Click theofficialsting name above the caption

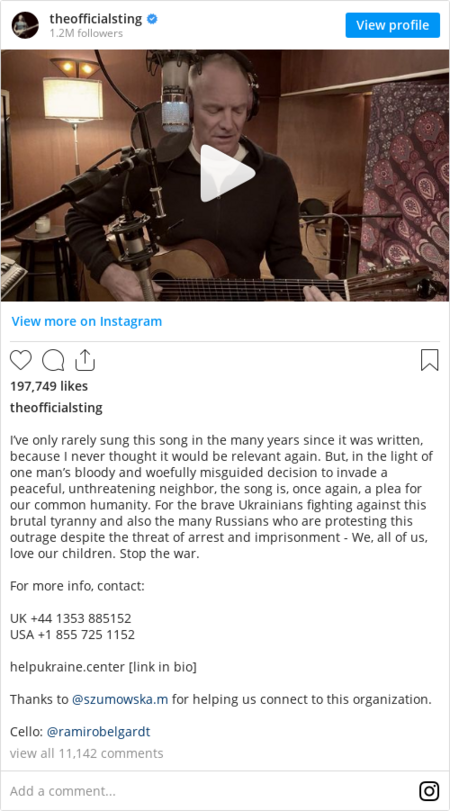56,408
